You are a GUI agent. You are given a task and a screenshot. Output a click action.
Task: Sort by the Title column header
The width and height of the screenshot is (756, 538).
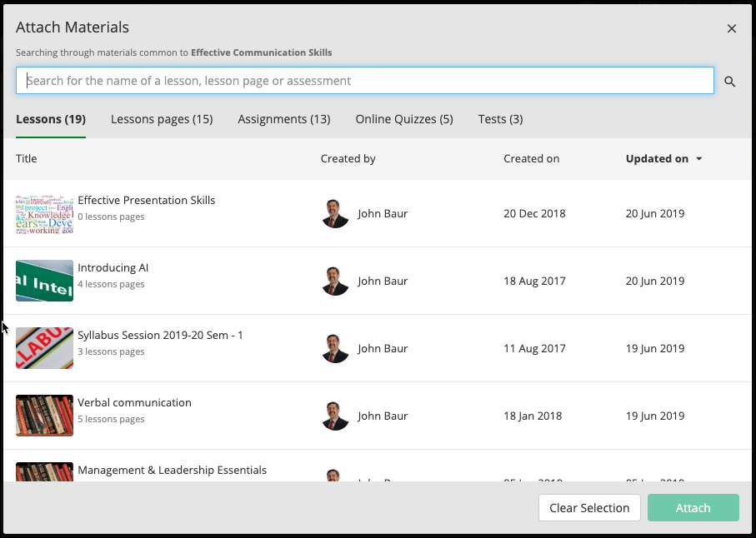(x=26, y=159)
